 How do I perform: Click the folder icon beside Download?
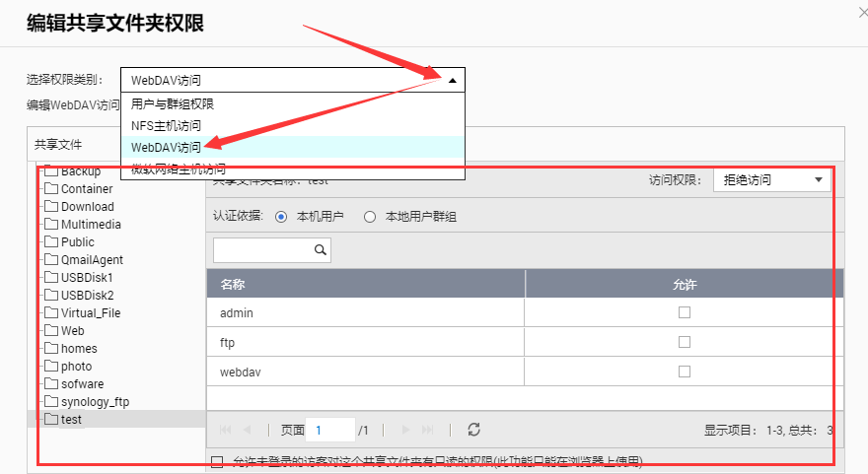point(51,206)
